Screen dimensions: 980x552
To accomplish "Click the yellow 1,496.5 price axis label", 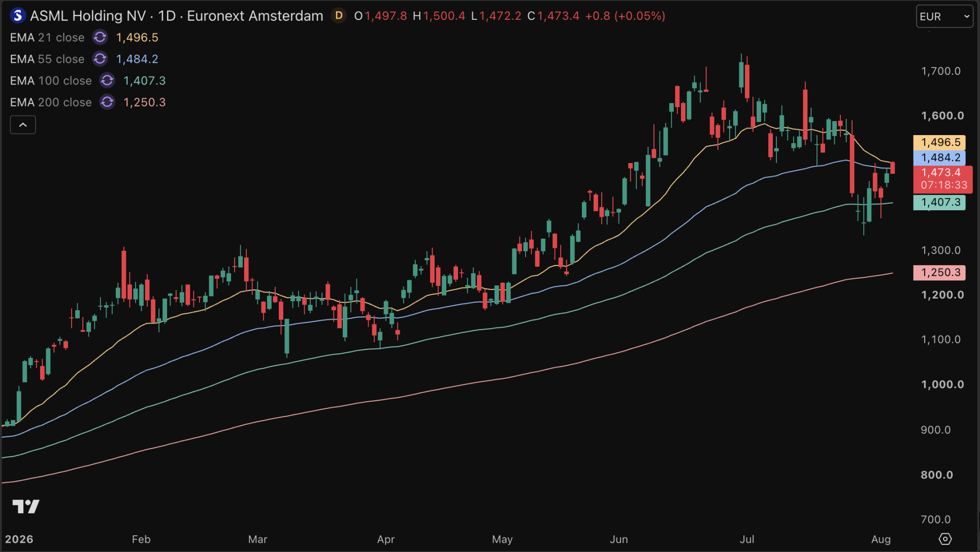I will pyautogui.click(x=940, y=142).
